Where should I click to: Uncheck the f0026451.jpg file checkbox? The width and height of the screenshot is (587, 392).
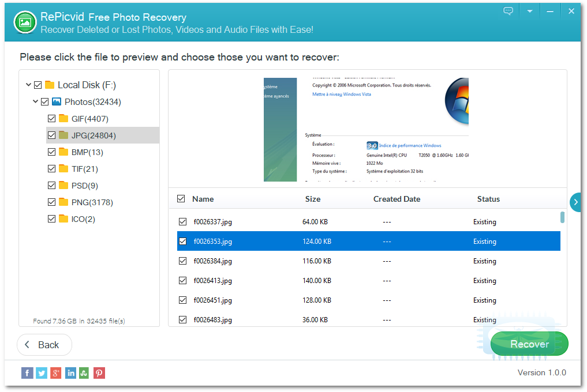(183, 300)
